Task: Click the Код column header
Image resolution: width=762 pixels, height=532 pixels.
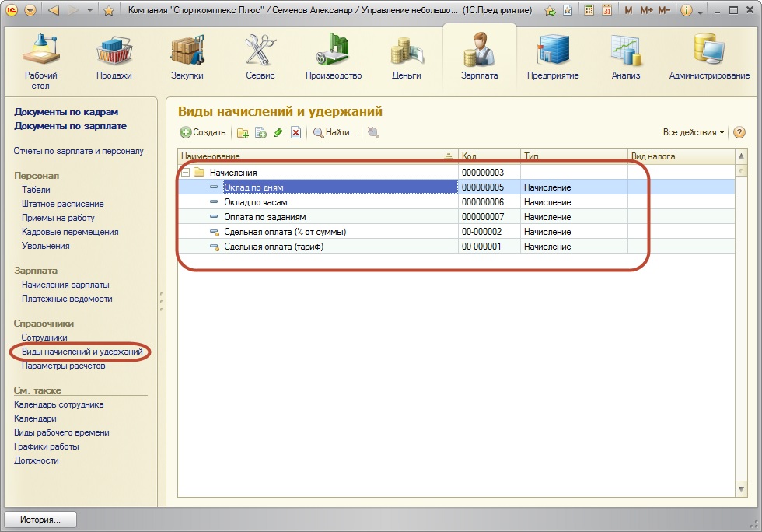Action: (x=489, y=156)
